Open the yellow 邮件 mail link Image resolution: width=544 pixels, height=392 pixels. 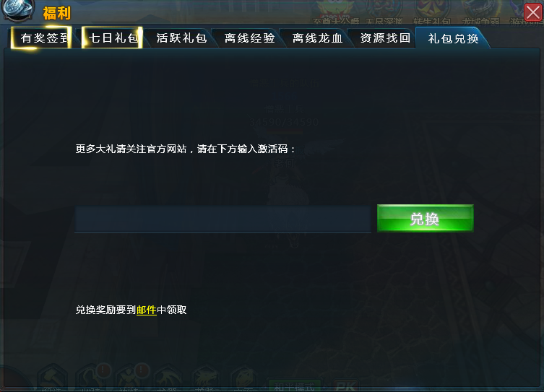click(x=147, y=310)
